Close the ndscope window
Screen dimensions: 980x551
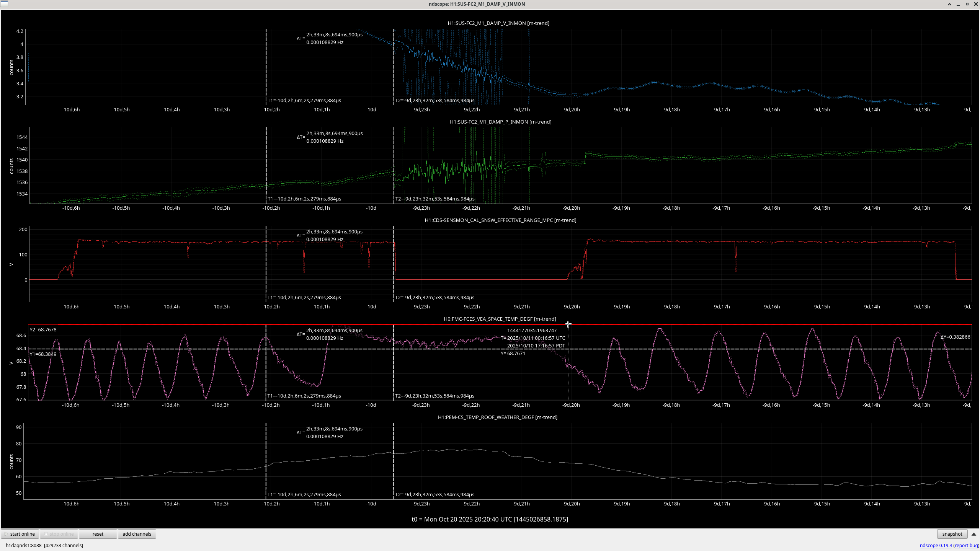click(976, 4)
